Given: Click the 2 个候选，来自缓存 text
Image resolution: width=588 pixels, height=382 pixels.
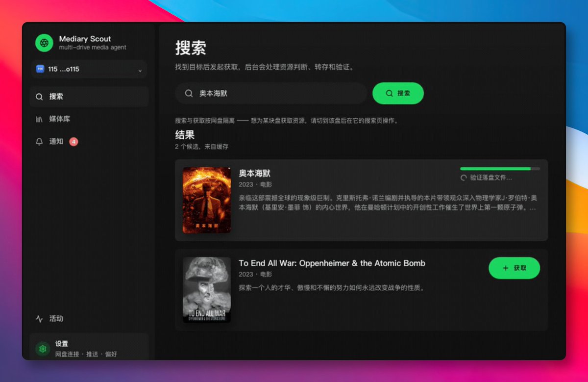Looking at the screenshot, I should click(x=201, y=147).
